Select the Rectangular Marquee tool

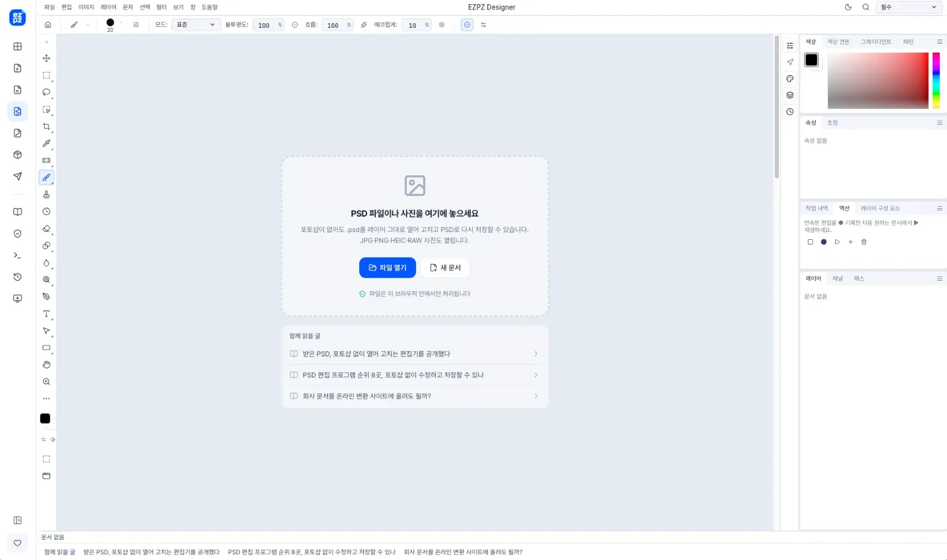(x=46, y=75)
